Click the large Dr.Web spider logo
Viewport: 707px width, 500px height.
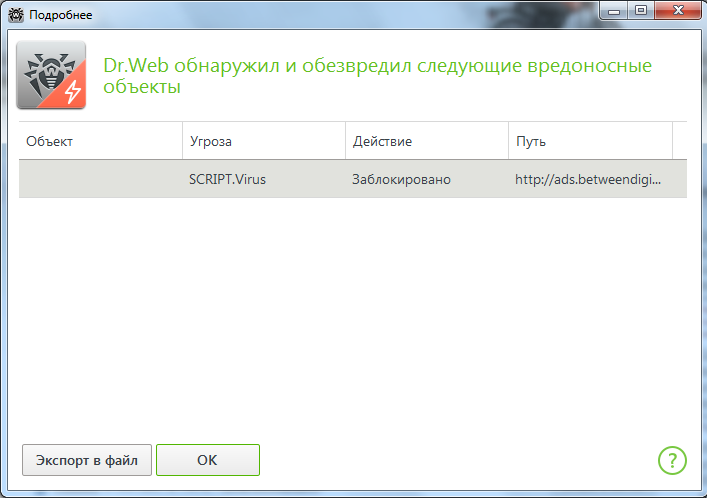(x=51, y=75)
